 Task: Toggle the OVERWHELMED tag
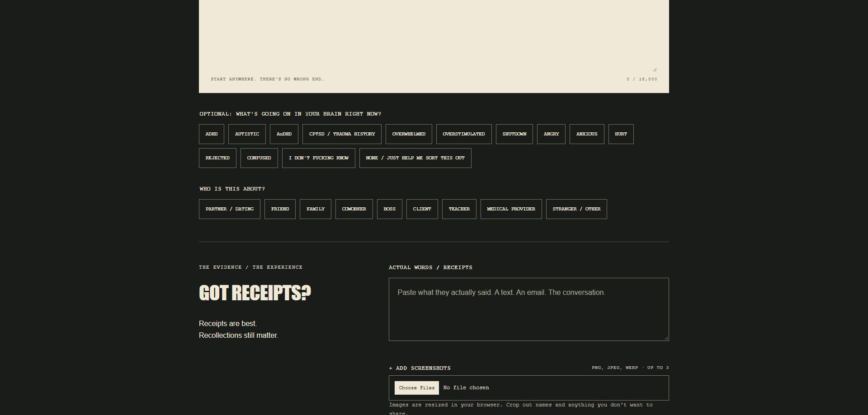click(409, 134)
